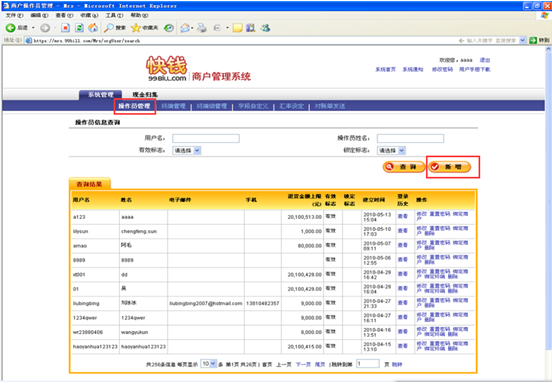Click the Search magnifier toolbar icon
Image resolution: width=552 pixels, height=385 pixels.
109,28
